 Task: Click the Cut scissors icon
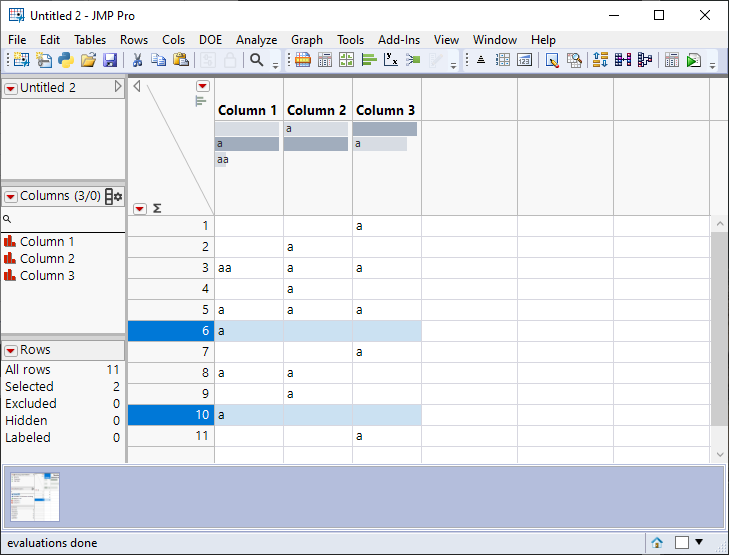[x=137, y=60]
